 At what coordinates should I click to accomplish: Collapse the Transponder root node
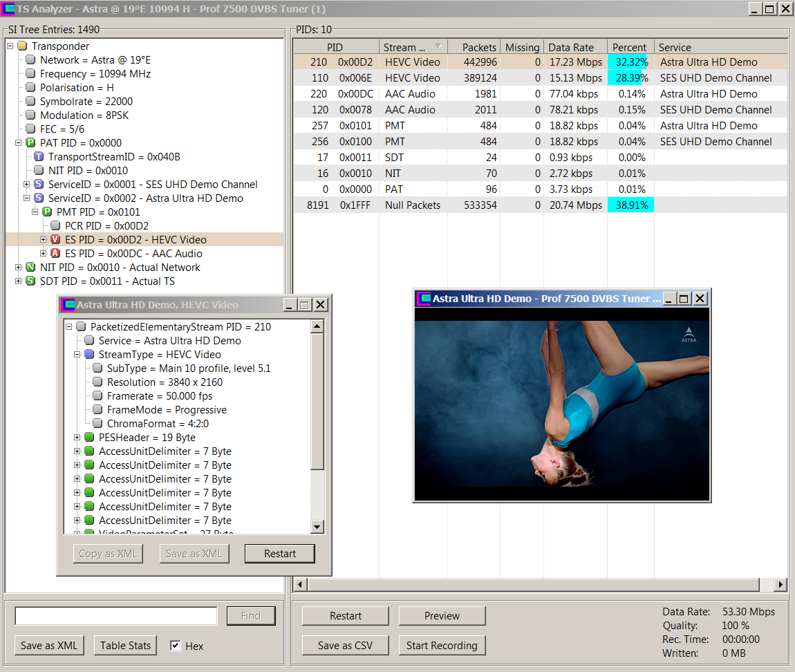coord(10,46)
